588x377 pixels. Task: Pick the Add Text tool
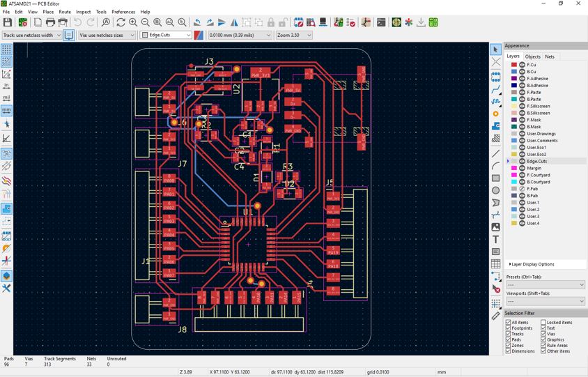pos(496,239)
